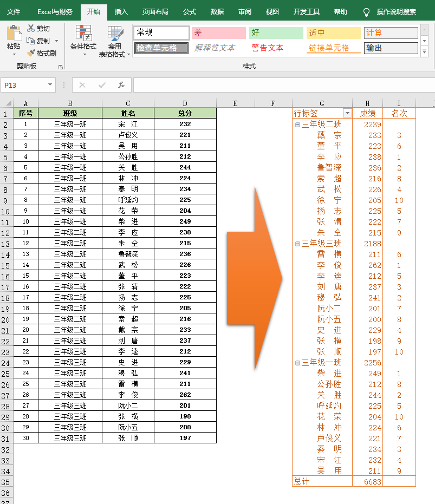435x504 pixels.
Task: Select the 总分 header cell
Action: click(x=185, y=113)
